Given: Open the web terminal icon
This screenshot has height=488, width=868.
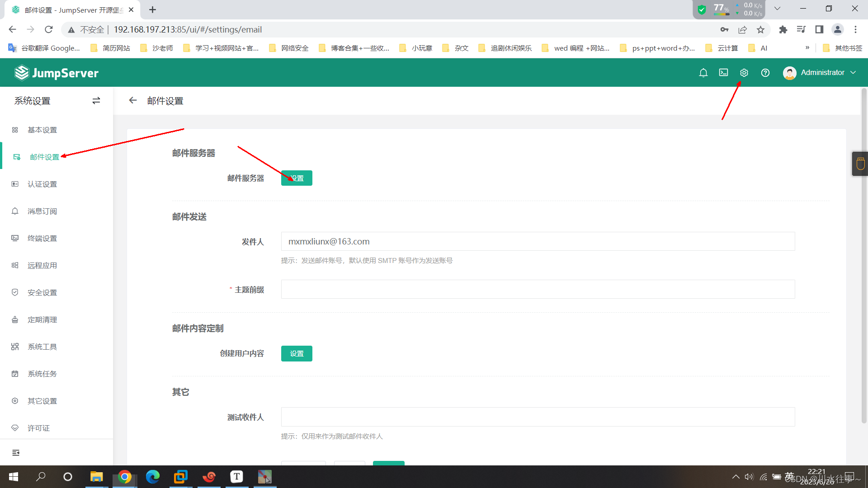Looking at the screenshot, I should click(723, 73).
